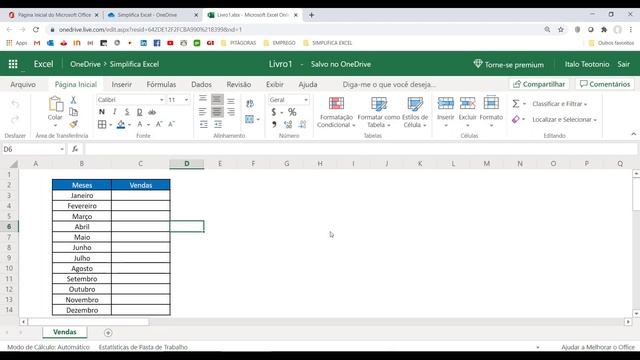The width and height of the screenshot is (640, 360).
Task: Toggle underline (S) formatting
Action: (127, 112)
